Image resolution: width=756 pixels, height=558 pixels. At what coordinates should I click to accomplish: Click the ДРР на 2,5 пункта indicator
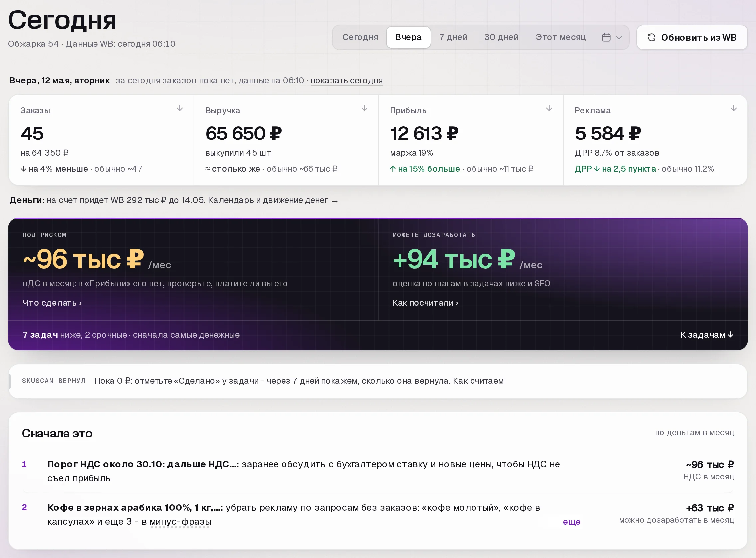(x=615, y=169)
